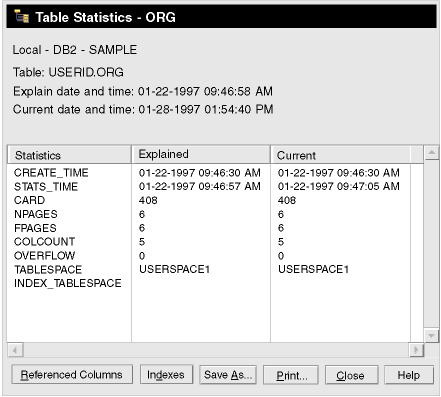This screenshot has height=397, width=441.
Task: Open the Indexes button
Action: coord(166,375)
